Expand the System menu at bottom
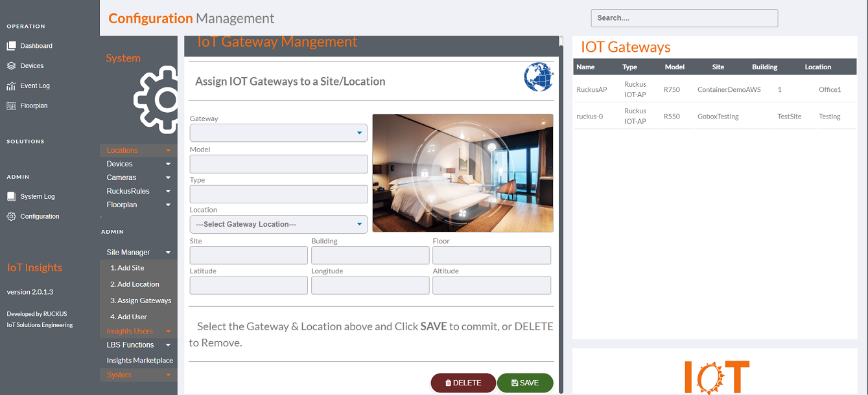Viewport: 868px width, 395px height. (139, 375)
